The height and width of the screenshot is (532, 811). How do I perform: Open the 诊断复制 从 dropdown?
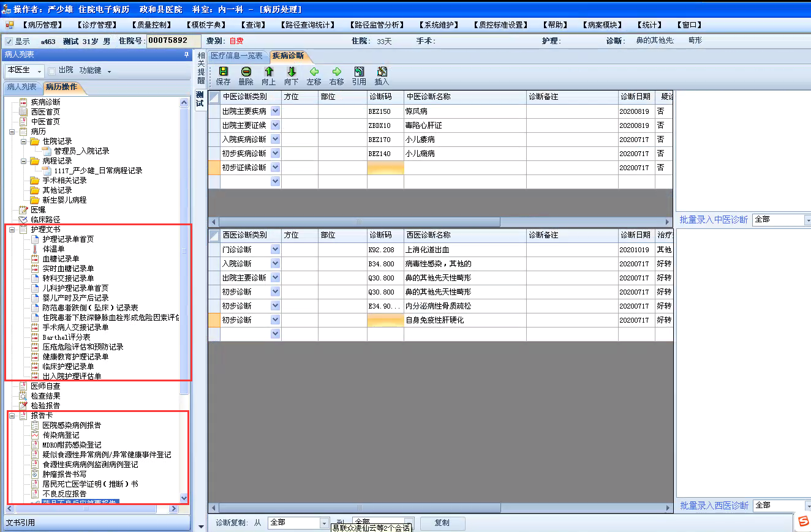(x=324, y=523)
